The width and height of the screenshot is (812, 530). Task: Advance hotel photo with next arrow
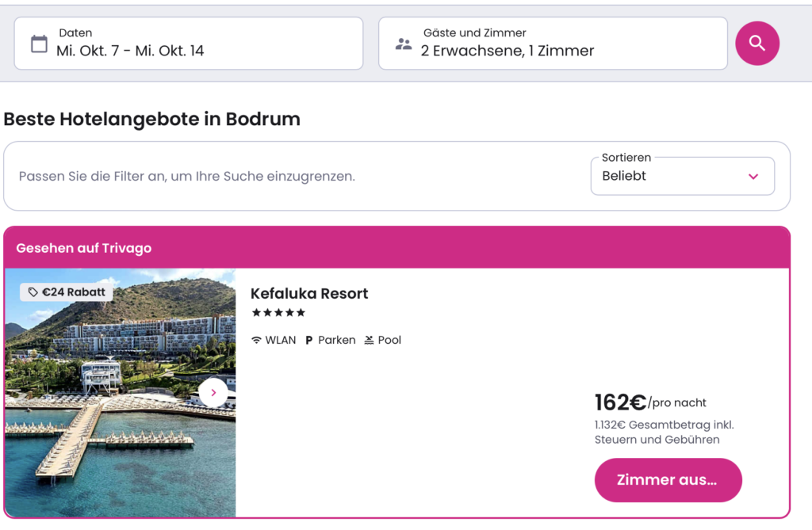click(x=213, y=393)
